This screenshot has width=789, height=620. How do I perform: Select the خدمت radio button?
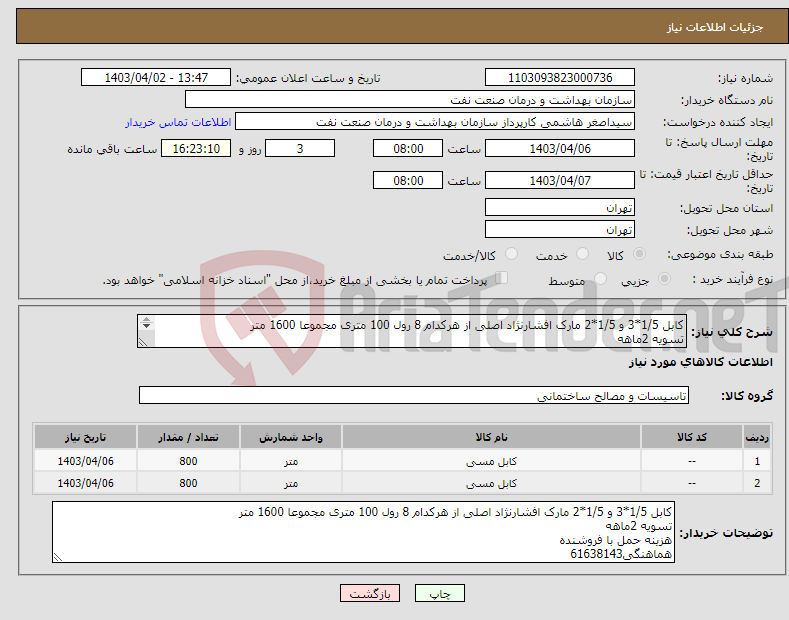click(582, 254)
